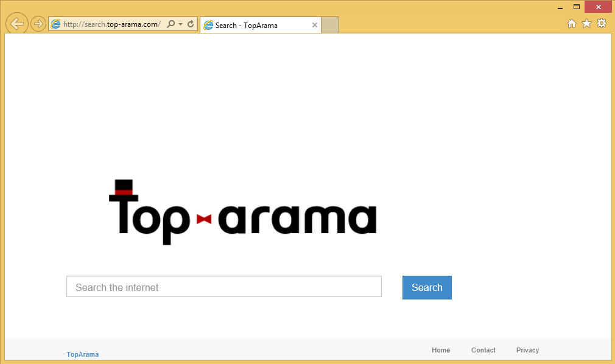Click the blue Search button
This screenshot has width=615, height=364.
(x=427, y=287)
